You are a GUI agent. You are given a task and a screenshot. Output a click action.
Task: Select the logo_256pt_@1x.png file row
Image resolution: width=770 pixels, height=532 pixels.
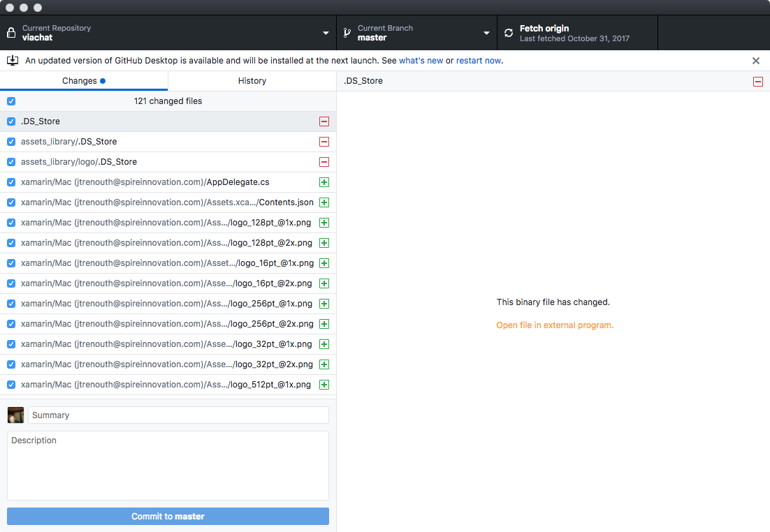(168, 304)
